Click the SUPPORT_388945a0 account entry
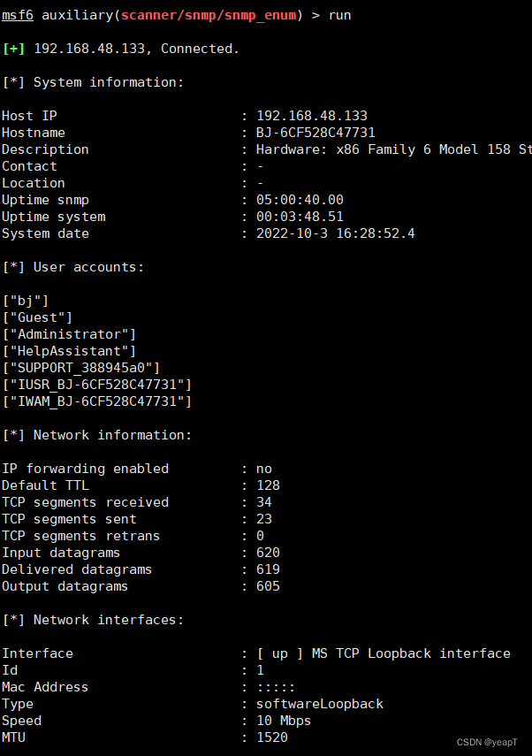The height and width of the screenshot is (756, 532). pos(81,368)
